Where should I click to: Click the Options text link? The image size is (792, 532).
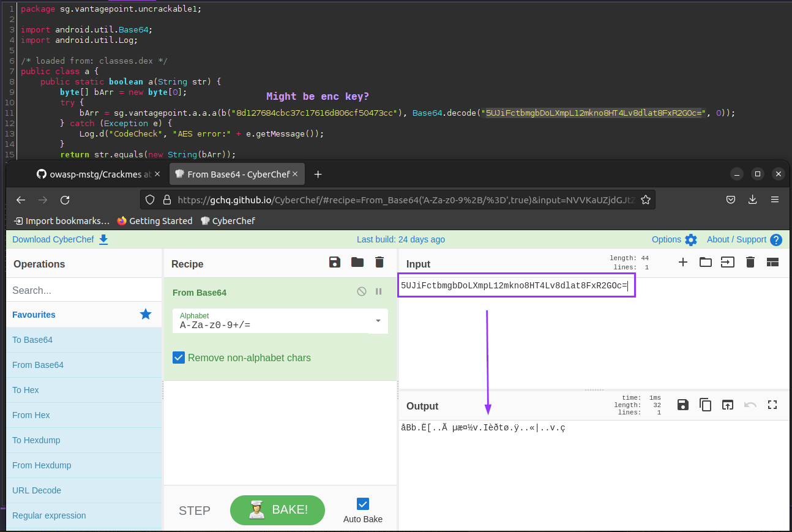pos(667,239)
